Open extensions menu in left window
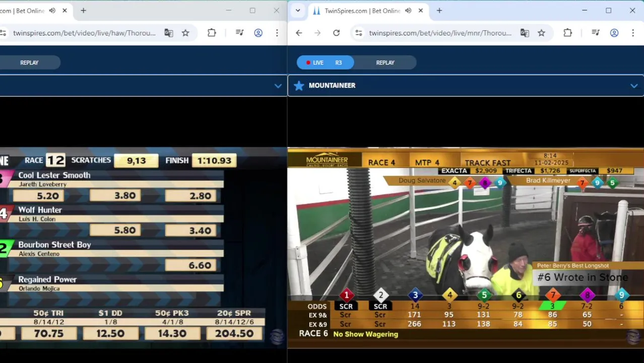 coord(212,33)
